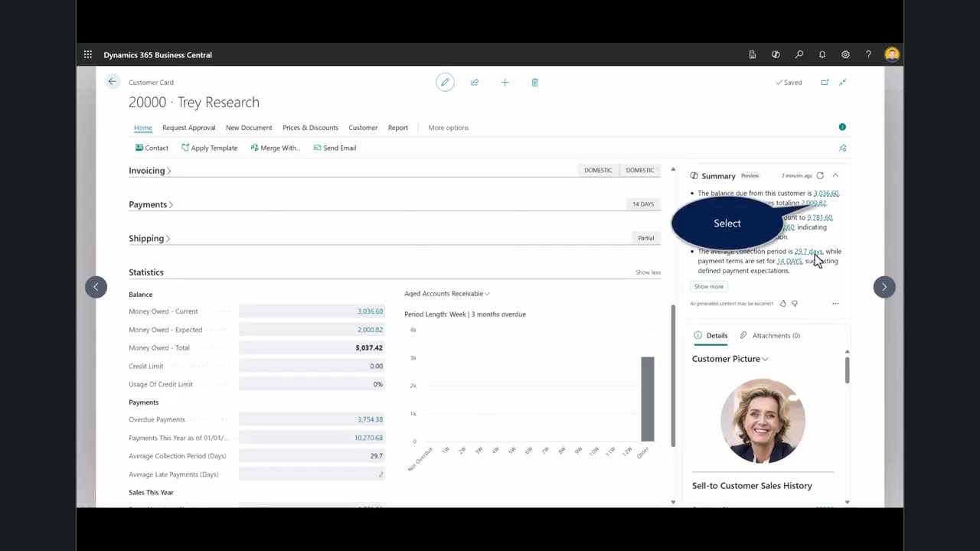Viewport: 980px width, 551px height.
Task: Go back using the Customer Card arrow
Action: click(x=113, y=82)
